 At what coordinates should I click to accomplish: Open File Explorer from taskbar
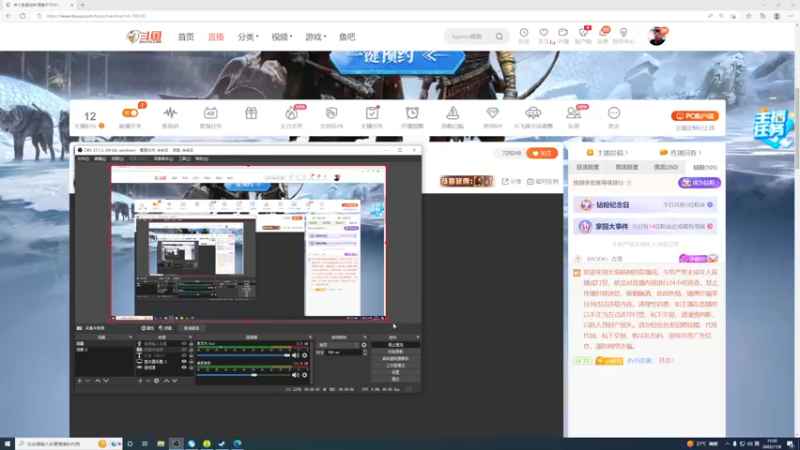click(161, 444)
